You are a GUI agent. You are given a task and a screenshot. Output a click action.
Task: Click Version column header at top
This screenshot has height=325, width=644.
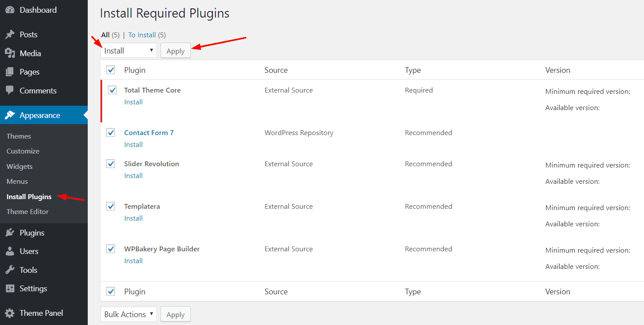558,70
